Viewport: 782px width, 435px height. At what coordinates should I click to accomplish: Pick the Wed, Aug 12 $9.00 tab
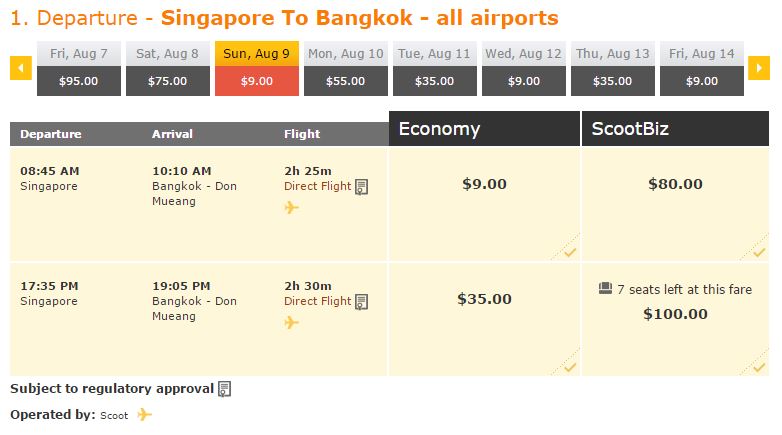tap(524, 68)
